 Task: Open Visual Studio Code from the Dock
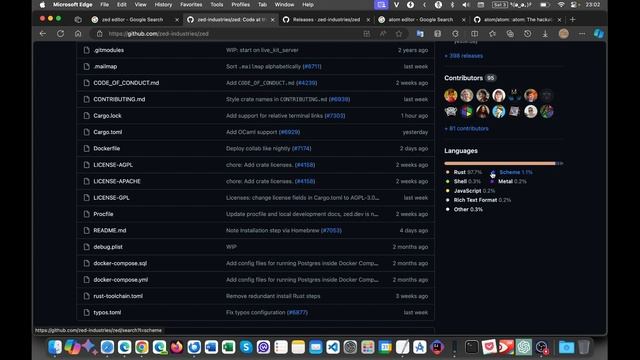pyautogui.click(x=333, y=347)
